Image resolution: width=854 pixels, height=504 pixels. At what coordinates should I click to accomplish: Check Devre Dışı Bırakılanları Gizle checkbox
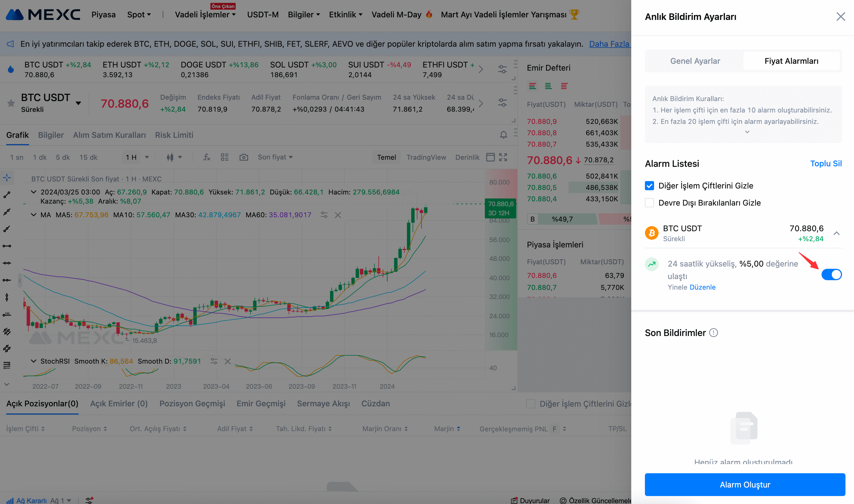tap(649, 203)
